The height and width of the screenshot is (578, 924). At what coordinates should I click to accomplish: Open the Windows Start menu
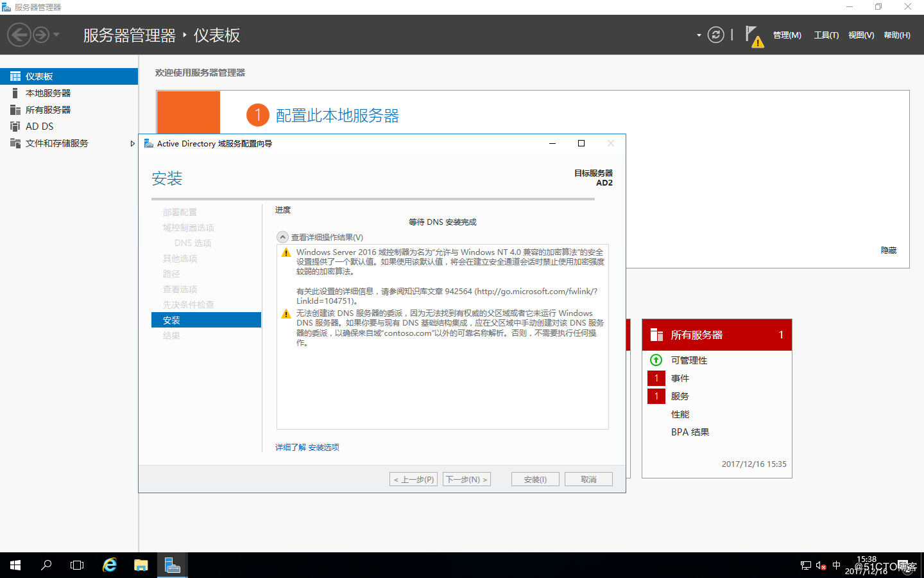tap(15, 565)
